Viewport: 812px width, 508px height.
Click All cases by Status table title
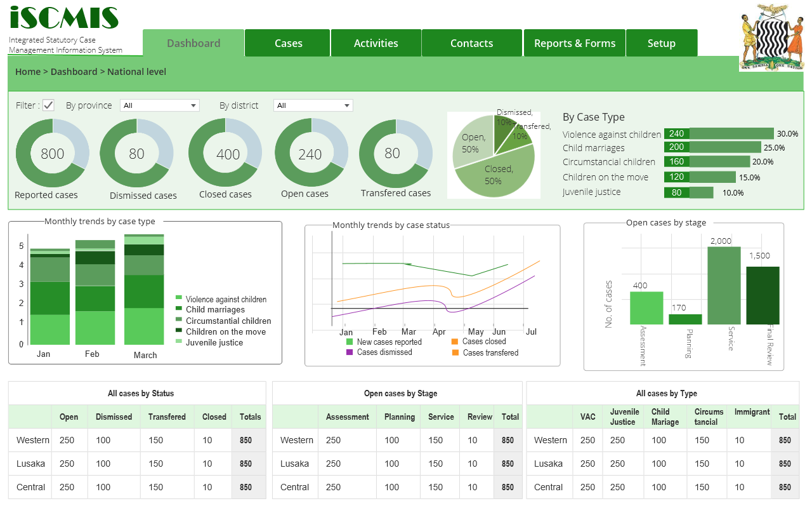[141, 394]
